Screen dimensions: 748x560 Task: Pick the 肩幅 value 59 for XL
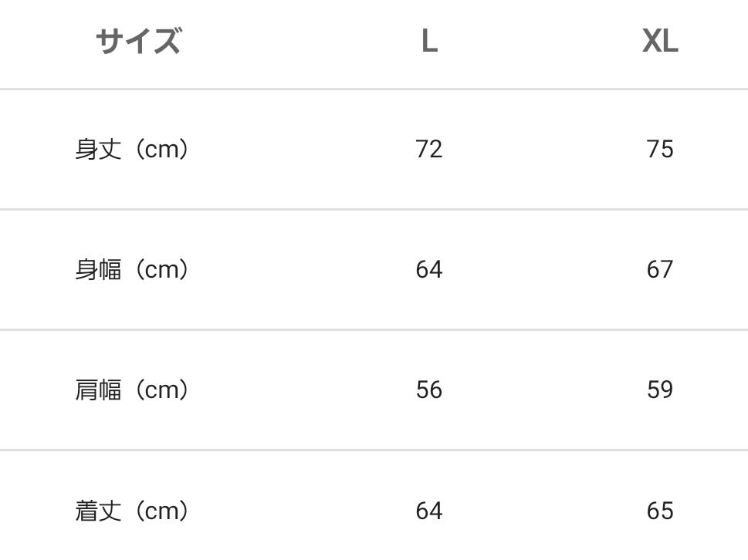pos(660,390)
